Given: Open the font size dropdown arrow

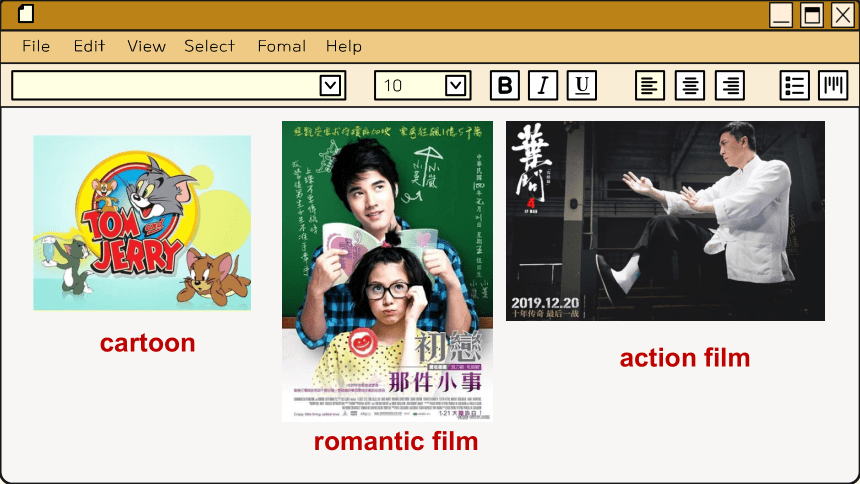Looking at the screenshot, I should (456, 86).
